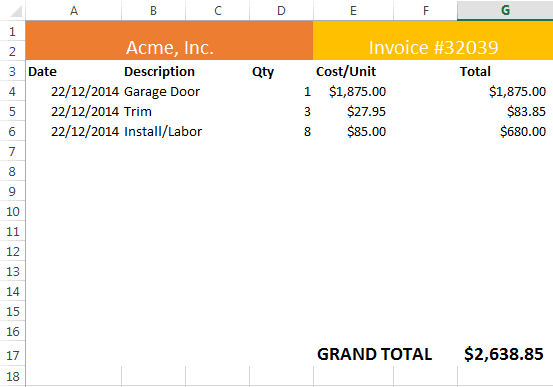Select the Cost/Unit heading cell
The image size is (553, 387).
tap(353, 71)
